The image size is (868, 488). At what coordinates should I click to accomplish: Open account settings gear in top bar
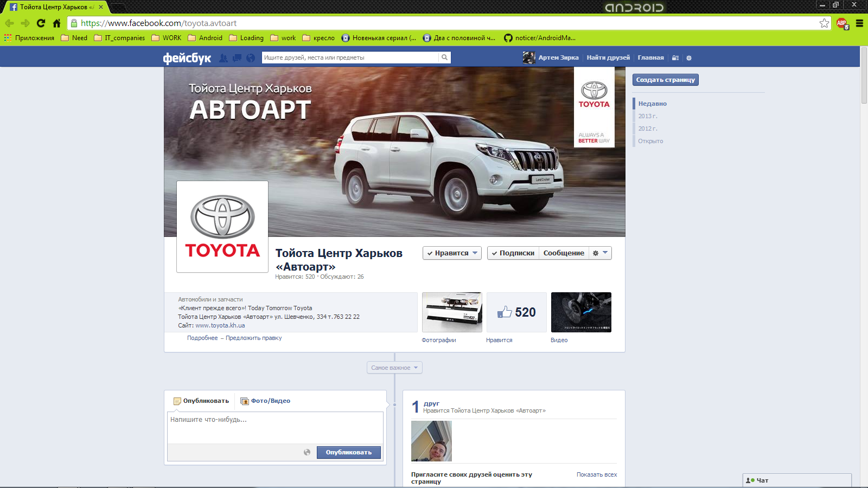(689, 58)
